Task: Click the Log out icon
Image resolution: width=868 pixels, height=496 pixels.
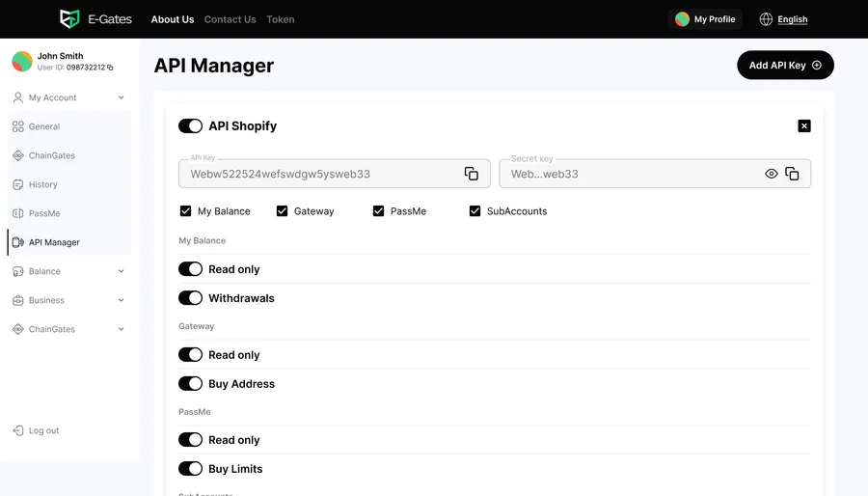Action: (x=17, y=430)
